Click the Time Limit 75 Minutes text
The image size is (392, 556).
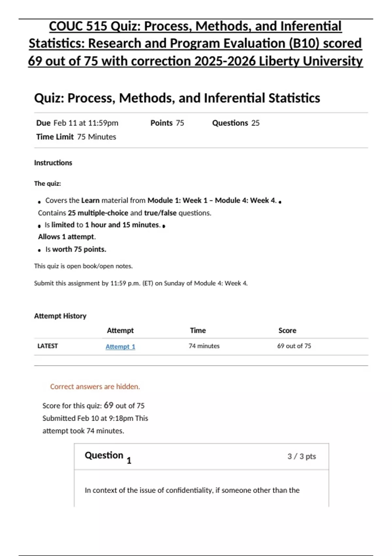pyautogui.click(x=76, y=137)
